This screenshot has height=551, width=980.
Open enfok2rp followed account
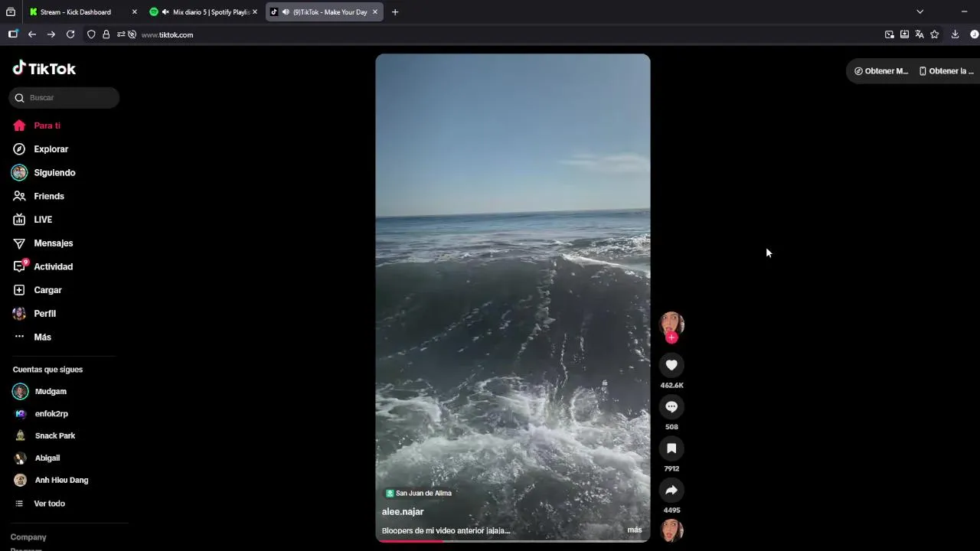(41, 414)
